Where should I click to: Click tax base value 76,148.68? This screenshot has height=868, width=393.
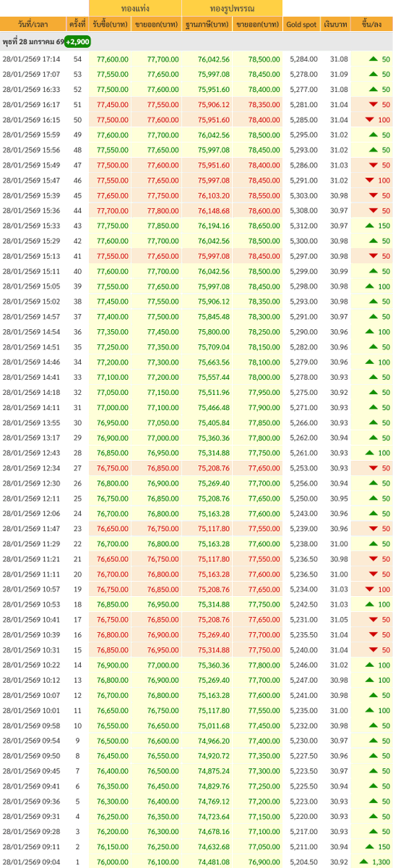pos(214,210)
